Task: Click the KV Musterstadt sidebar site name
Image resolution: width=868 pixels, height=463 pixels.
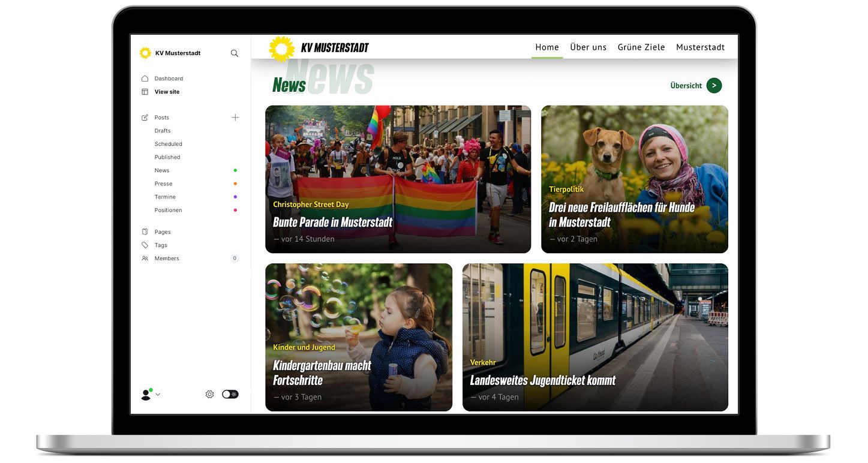Action: [x=178, y=53]
